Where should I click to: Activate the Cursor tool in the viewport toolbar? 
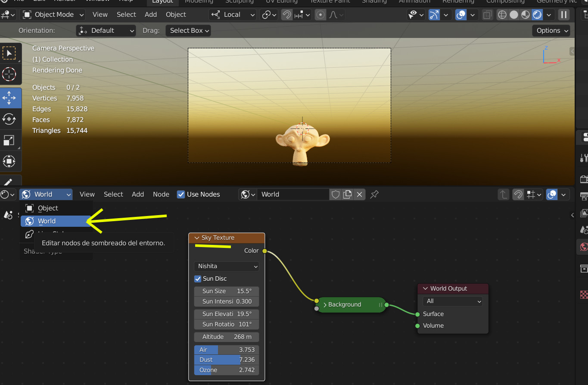tap(9, 75)
